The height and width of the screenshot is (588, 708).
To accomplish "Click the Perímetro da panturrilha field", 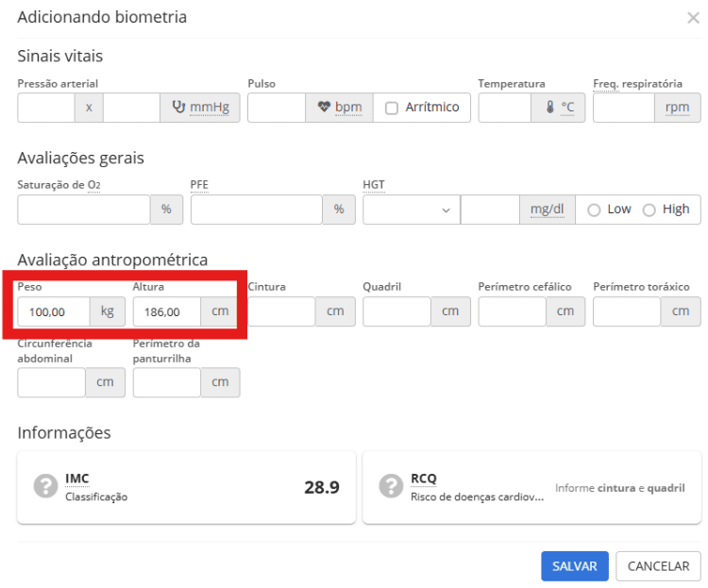I will pos(166,382).
